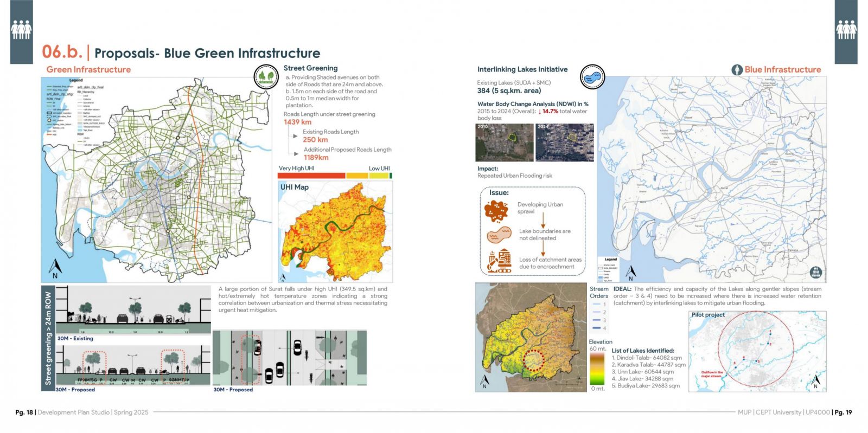Click the Interlinking Lakes Initiative heading
Image resolution: width=868 pixels, height=433 pixels.
pos(522,69)
